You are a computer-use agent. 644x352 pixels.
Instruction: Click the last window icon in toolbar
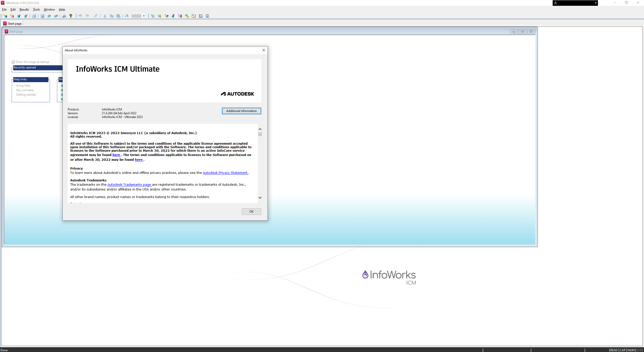click(207, 16)
